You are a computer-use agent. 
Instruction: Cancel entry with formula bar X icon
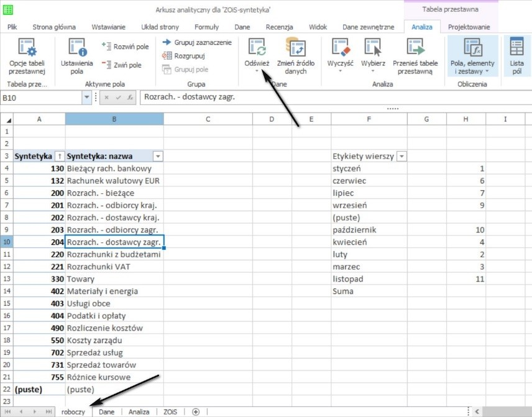[x=106, y=98]
